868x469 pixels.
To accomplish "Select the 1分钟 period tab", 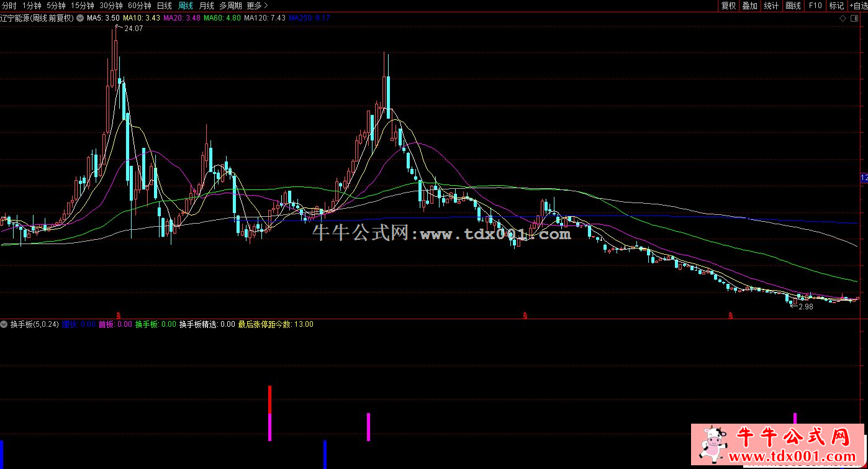I will 31,6.
